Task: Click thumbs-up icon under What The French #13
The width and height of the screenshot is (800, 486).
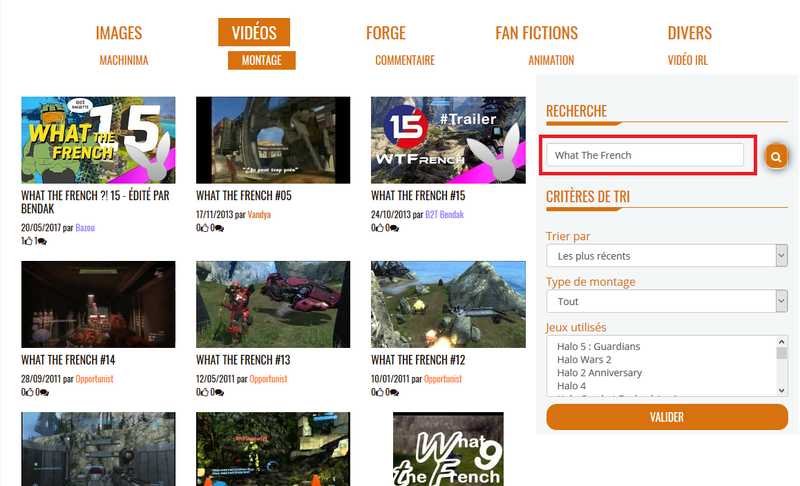Action: coord(204,392)
